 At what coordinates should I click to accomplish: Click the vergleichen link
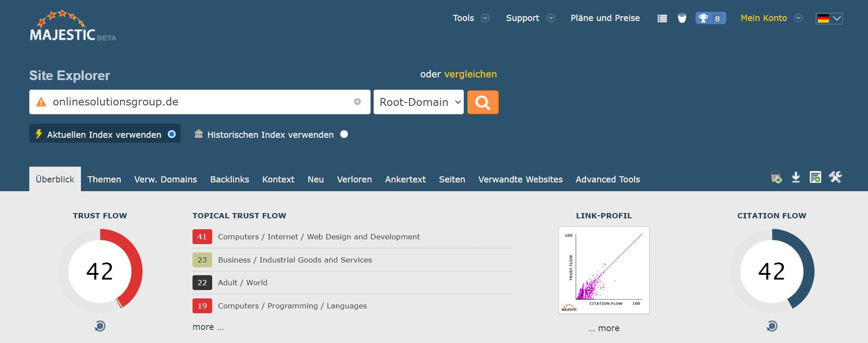click(470, 74)
